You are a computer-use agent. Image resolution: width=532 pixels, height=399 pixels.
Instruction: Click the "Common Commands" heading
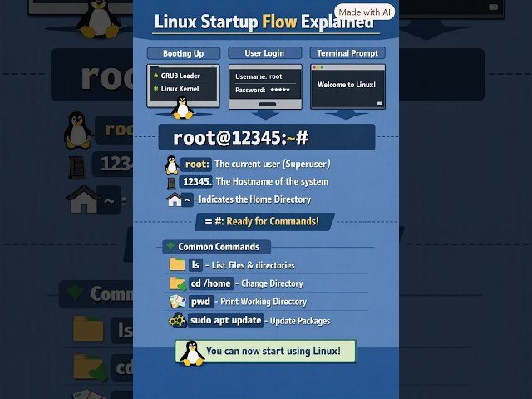(219, 247)
